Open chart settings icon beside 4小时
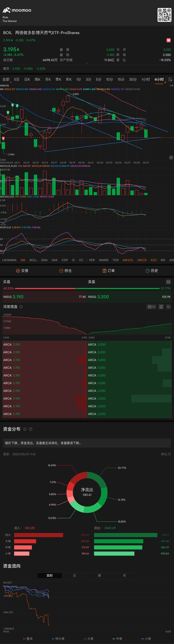This screenshot has width=174, height=644. [170, 79]
